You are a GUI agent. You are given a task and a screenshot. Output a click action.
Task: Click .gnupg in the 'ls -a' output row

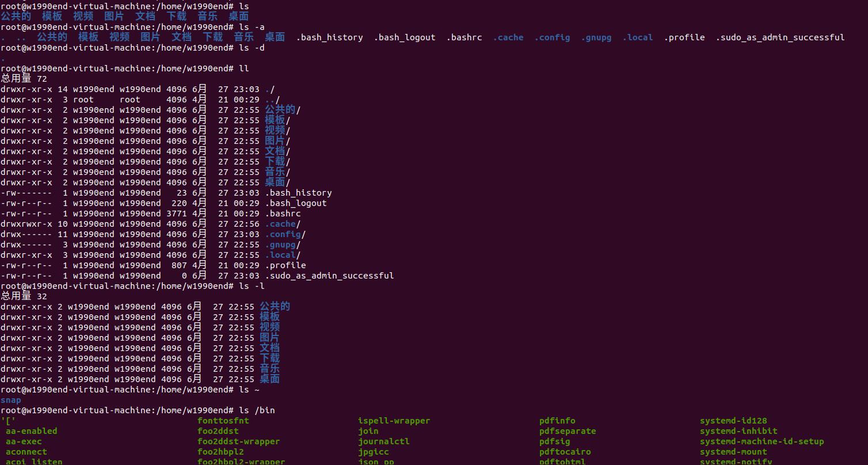click(x=596, y=37)
